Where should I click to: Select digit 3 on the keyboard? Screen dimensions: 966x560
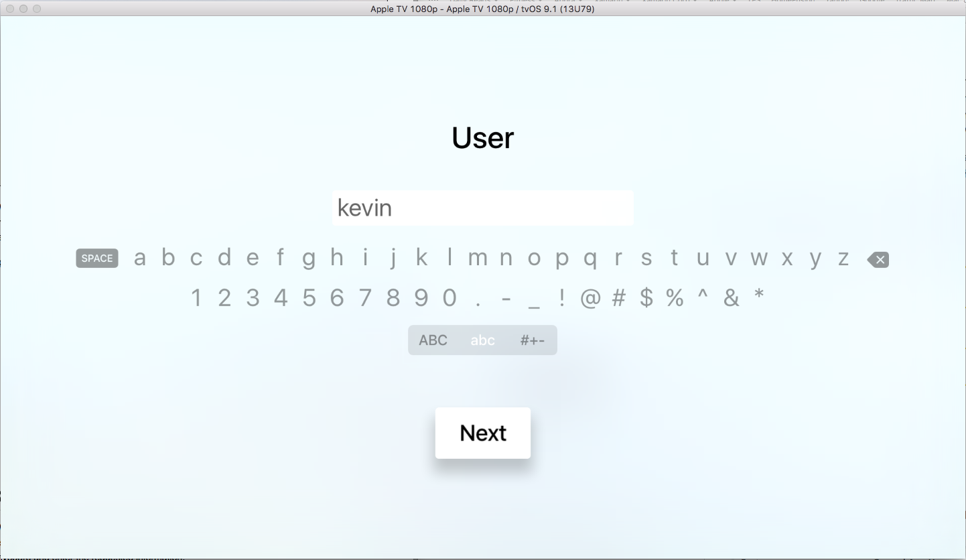[253, 297]
